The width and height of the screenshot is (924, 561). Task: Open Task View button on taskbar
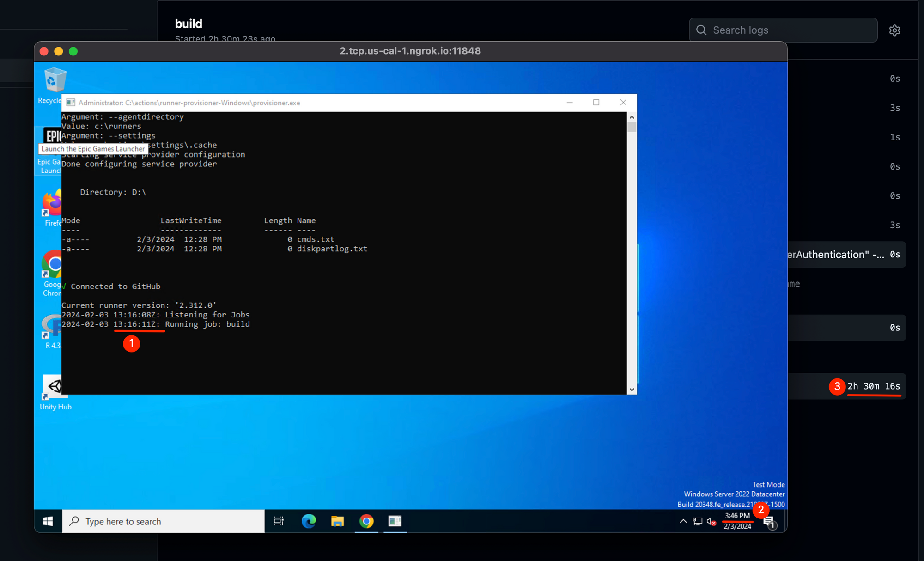278,521
